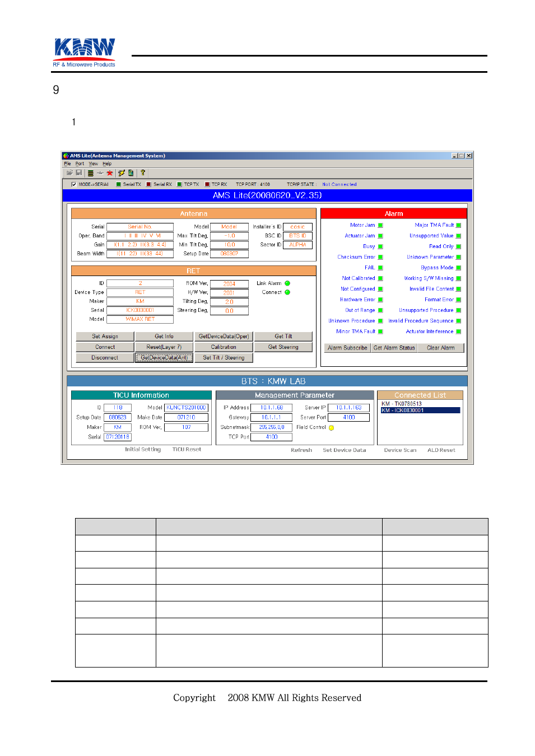The image size is (535, 756).
Task: Click the RET ID field showing 2
Action: (x=140, y=283)
